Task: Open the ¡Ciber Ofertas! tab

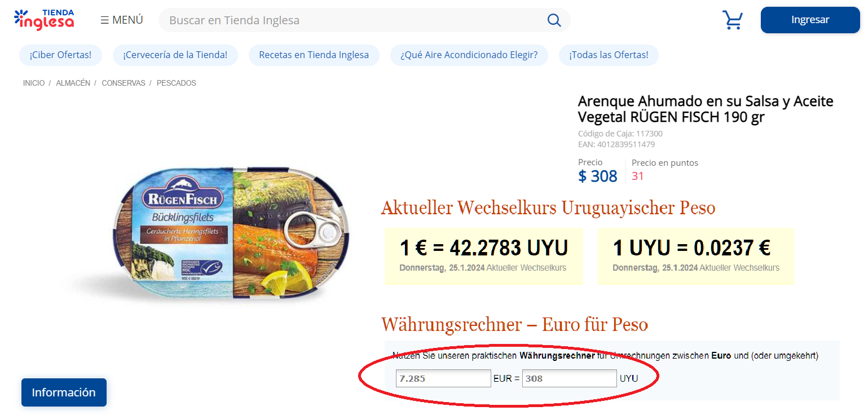Action: (60, 55)
